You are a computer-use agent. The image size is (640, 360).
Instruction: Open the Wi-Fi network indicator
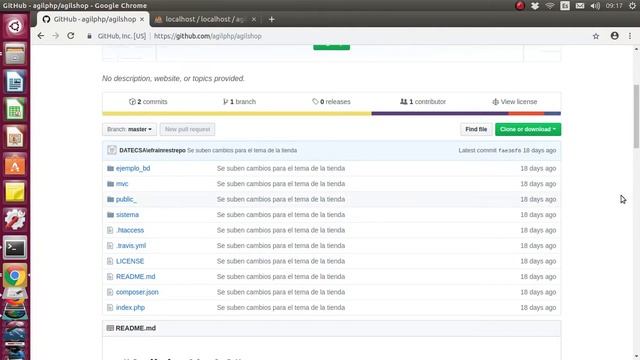click(x=550, y=6)
